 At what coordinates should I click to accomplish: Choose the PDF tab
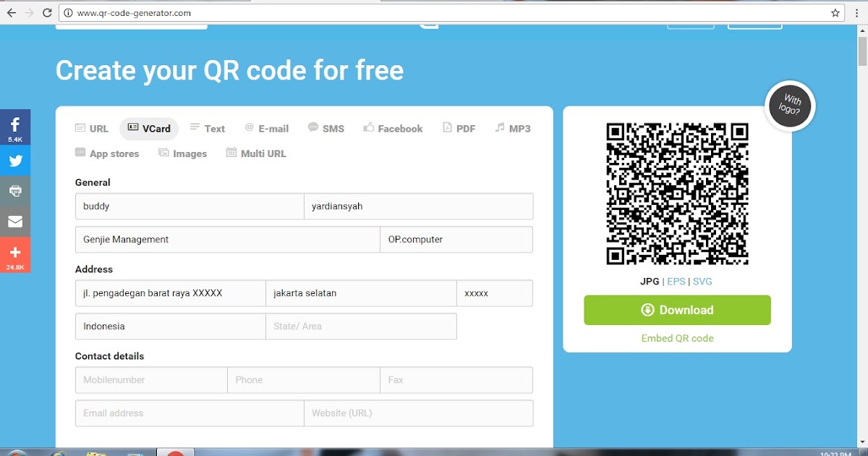click(x=459, y=129)
